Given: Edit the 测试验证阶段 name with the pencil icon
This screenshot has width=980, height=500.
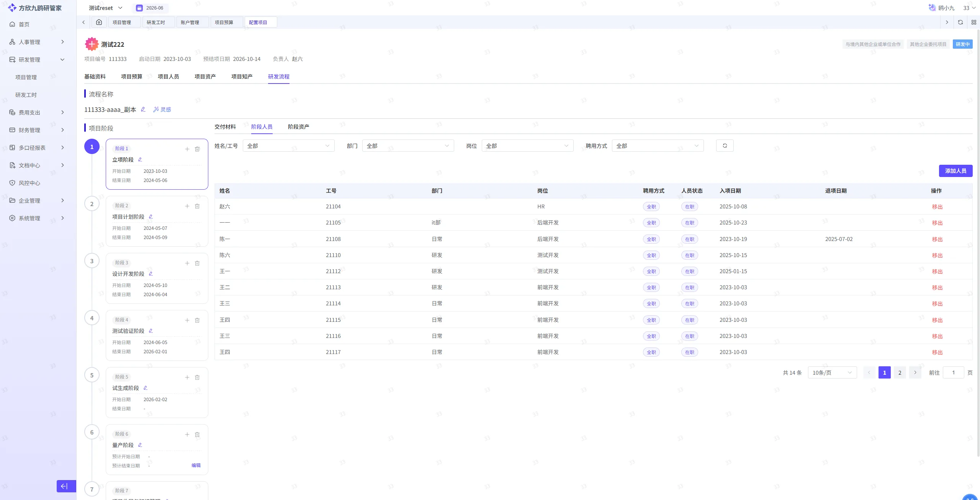Looking at the screenshot, I should pyautogui.click(x=151, y=331).
